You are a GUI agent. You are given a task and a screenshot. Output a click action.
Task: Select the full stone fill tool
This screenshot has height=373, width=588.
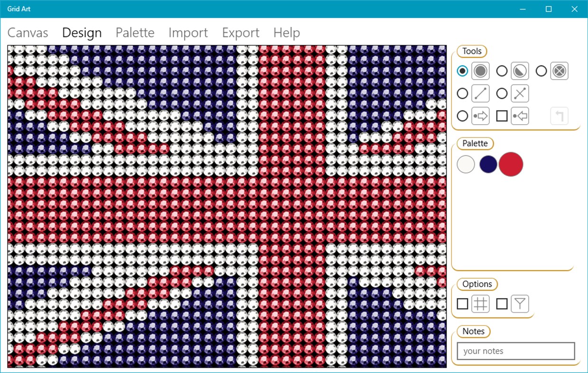pos(480,71)
